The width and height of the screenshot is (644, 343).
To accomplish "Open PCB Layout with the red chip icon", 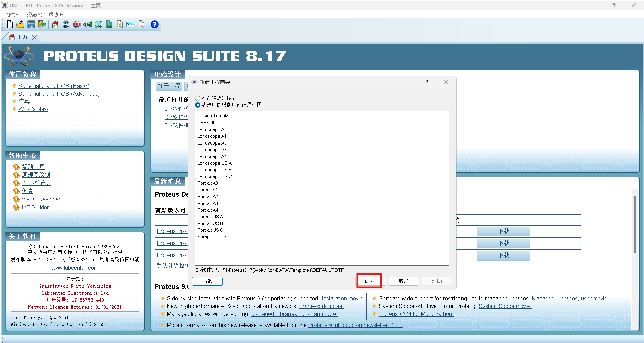I will [x=77, y=24].
